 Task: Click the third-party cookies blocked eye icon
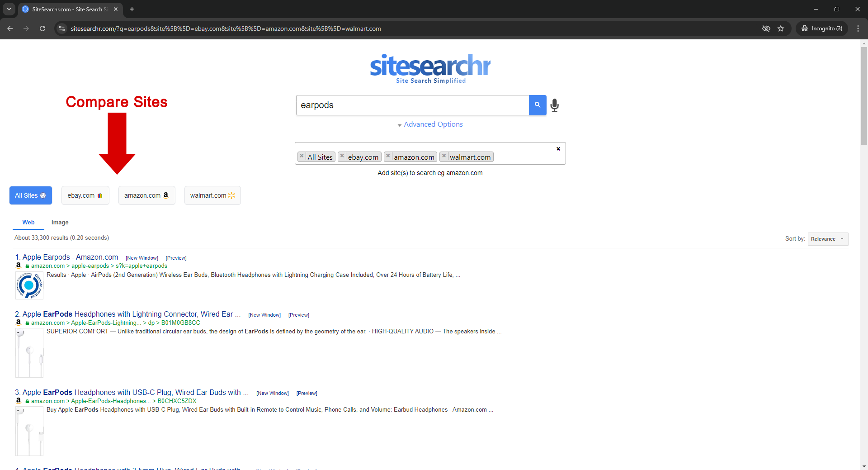point(766,28)
